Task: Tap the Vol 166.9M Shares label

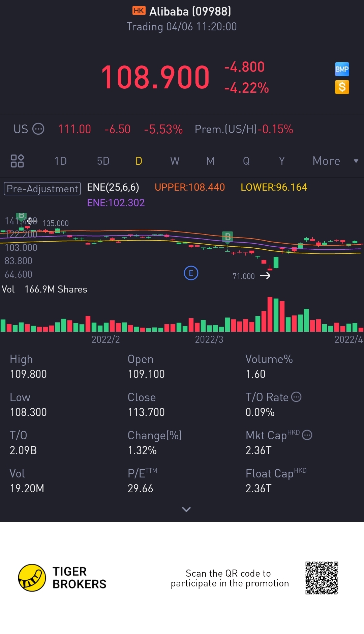Action: point(44,289)
